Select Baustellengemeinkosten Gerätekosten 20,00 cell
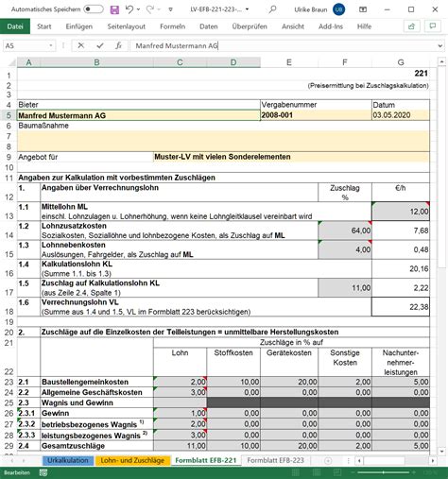448x479 pixels. [x=289, y=382]
